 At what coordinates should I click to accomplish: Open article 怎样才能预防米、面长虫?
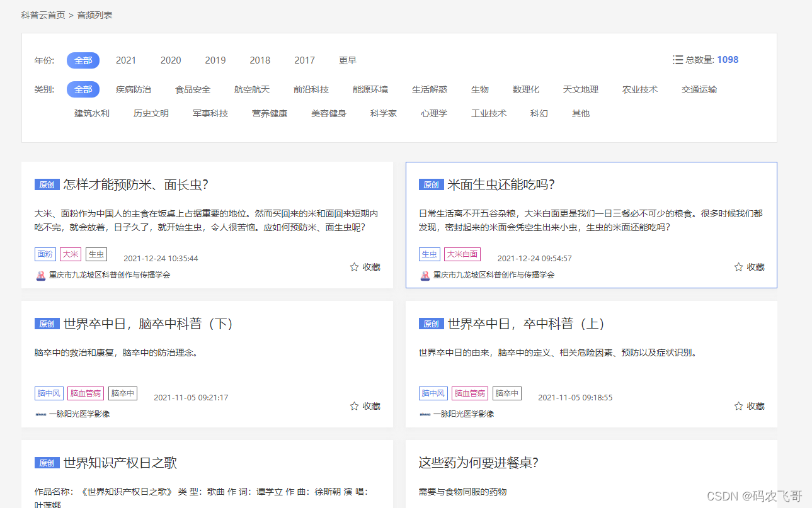(x=136, y=184)
